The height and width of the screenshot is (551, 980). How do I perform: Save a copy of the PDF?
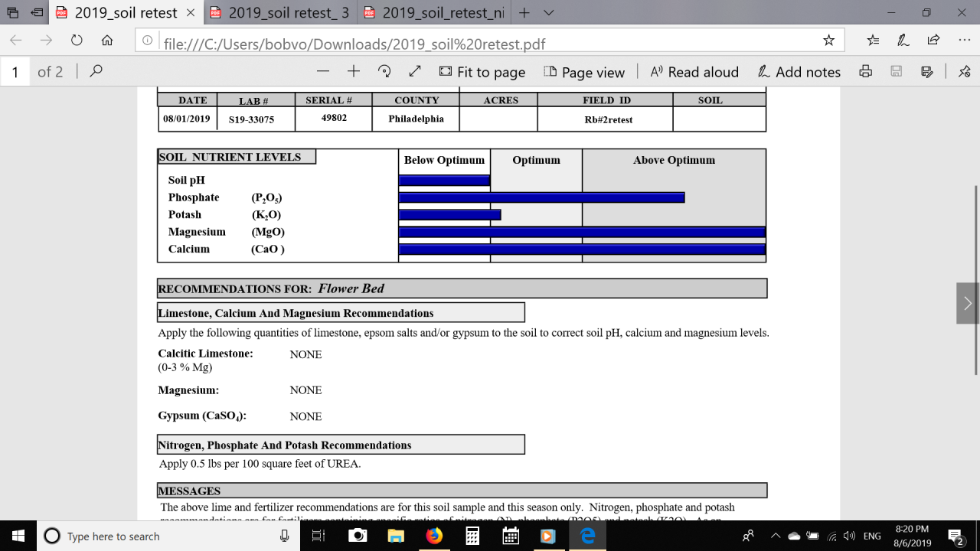(927, 71)
